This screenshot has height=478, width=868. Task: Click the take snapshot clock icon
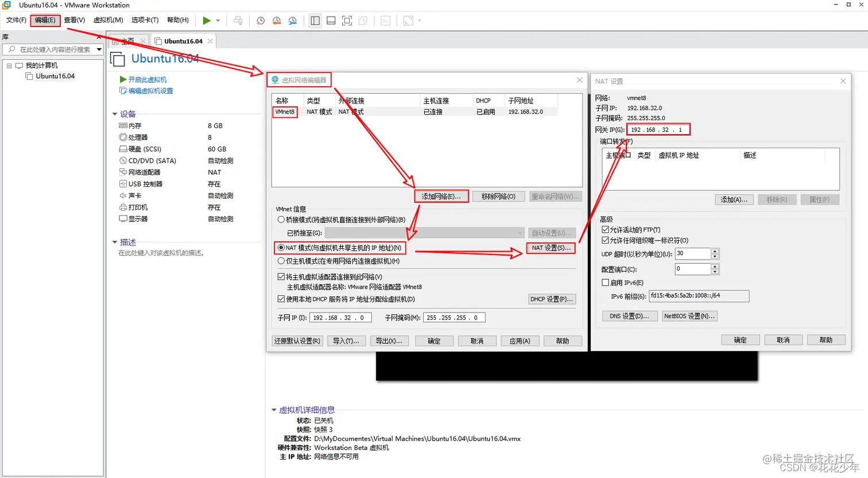pyautogui.click(x=261, y=21)
